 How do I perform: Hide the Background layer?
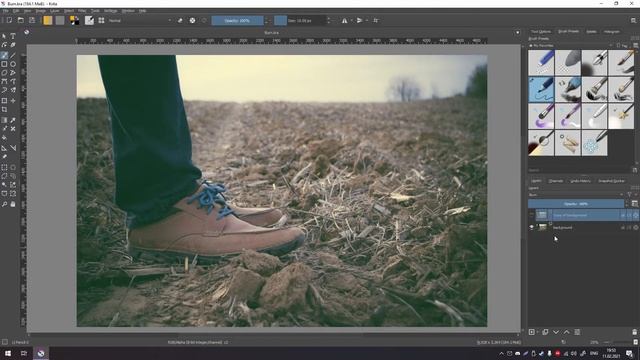[x=531, y=227]
